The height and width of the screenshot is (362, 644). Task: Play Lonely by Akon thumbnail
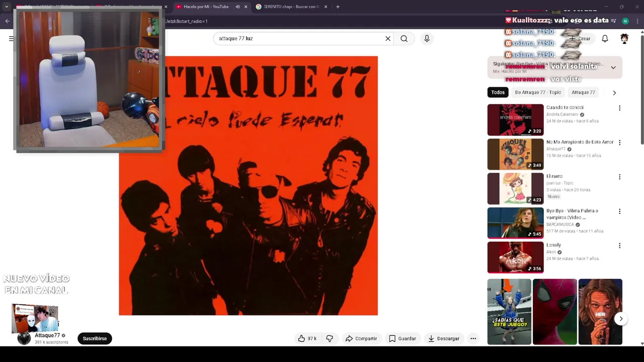(x=515, y=257)
